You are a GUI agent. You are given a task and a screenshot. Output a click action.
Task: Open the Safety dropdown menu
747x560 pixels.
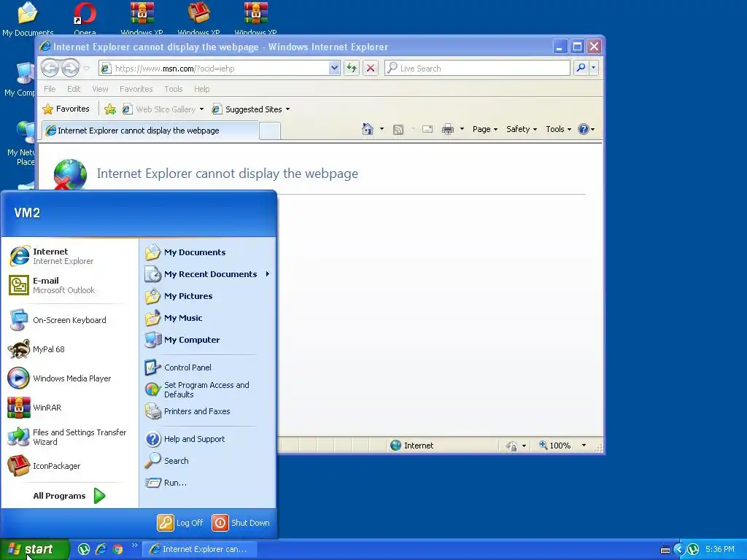(x=521, y=129)
